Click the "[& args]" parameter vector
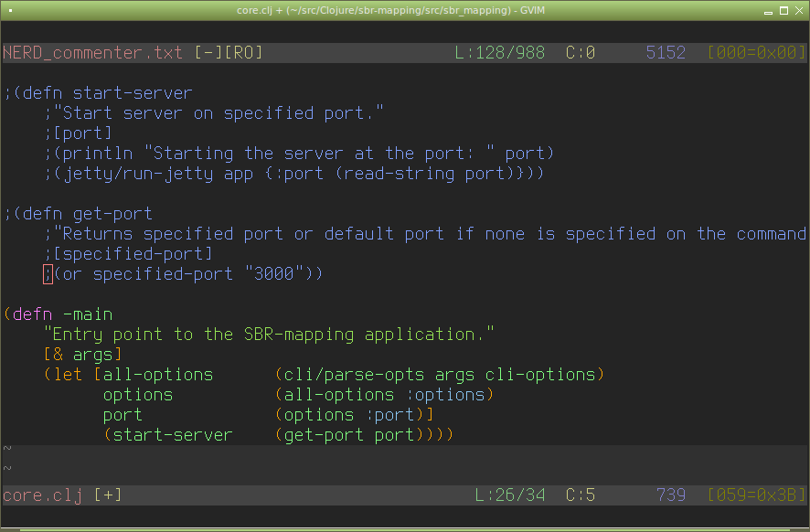Screen dimensions: 810x532 (82, 355)
